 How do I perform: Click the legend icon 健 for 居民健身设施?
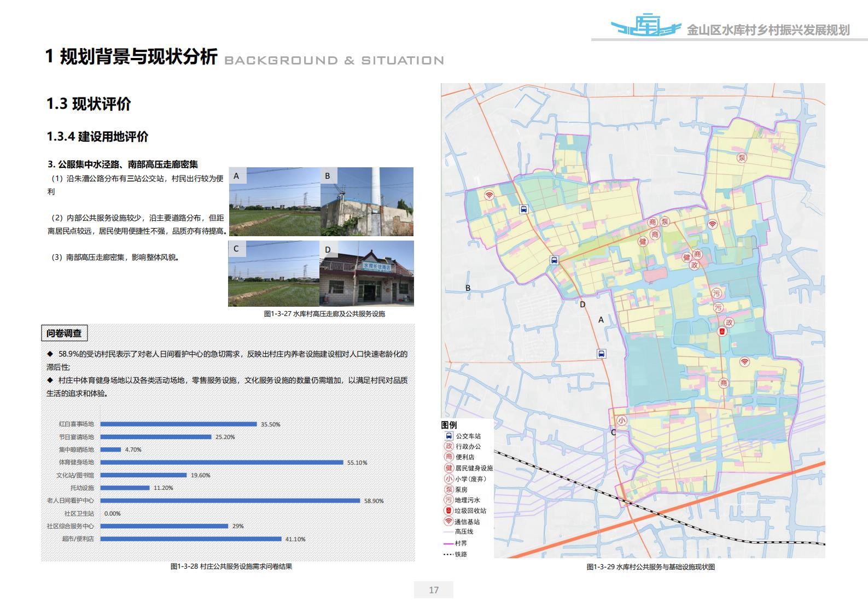(448, 467)
